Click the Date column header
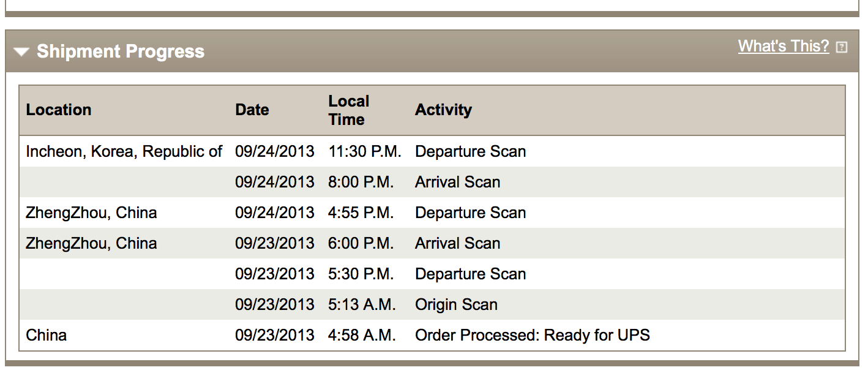868x370 pixels. coord(252,110)
